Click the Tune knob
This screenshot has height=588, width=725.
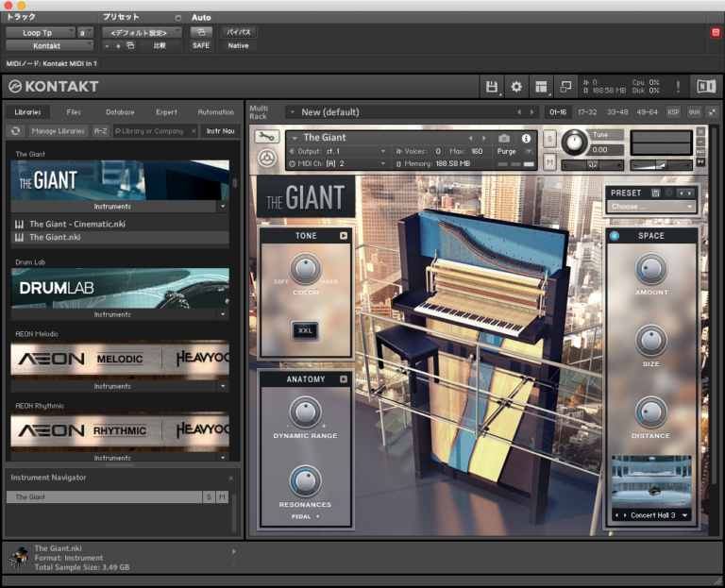(x=574, y=143)
